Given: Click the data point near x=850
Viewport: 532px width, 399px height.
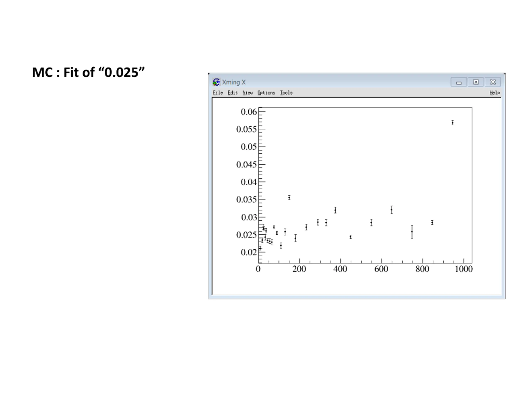Looking at the screenshot, I should (x=432, y=223).
